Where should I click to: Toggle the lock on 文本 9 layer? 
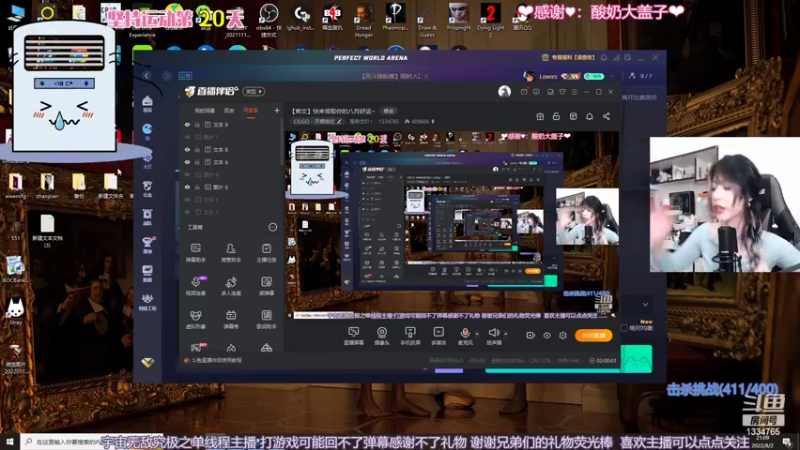197,124
